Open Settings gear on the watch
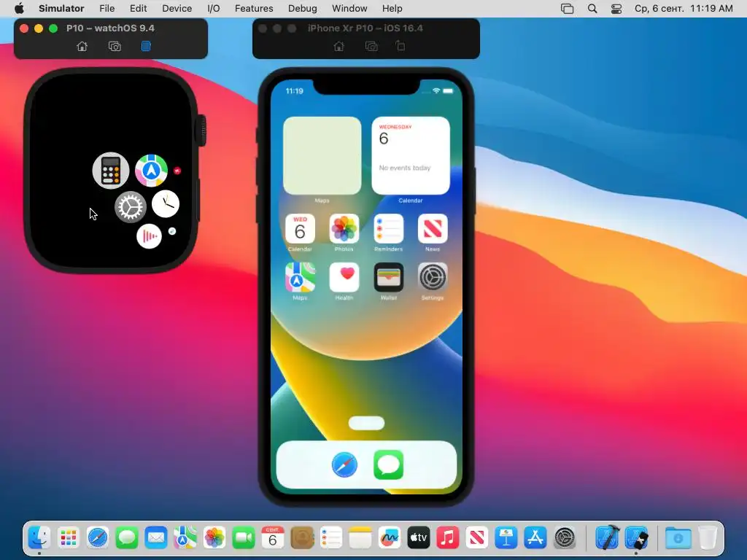 130,206
